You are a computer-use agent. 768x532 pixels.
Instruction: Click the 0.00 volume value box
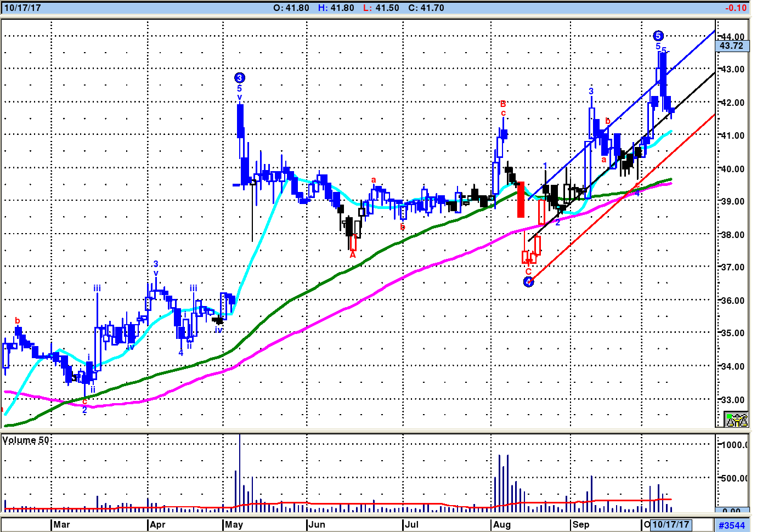click(732, 511)
